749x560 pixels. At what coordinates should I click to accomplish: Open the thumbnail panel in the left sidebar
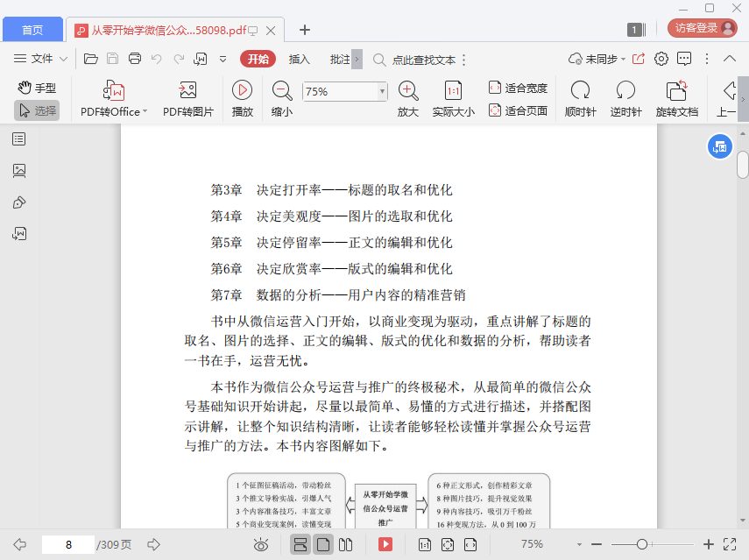pos(19,170)
